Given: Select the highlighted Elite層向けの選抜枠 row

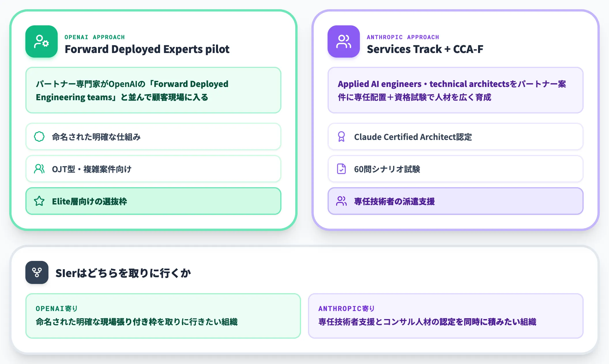Looking at the screenshot, I should (x=153, y=201).
